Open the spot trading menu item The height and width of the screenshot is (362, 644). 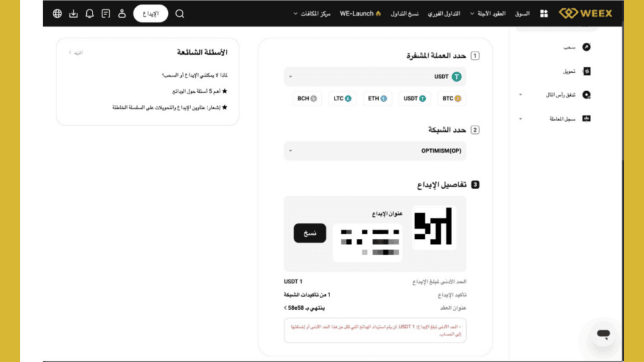(x=443, y=14)
